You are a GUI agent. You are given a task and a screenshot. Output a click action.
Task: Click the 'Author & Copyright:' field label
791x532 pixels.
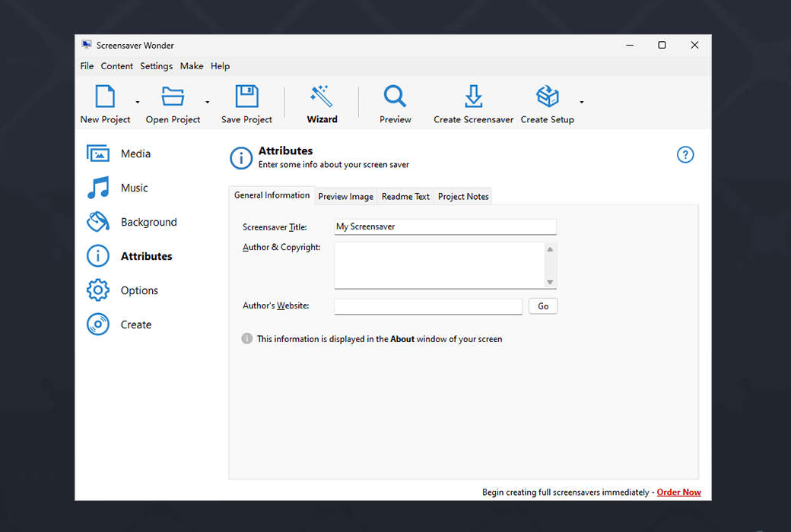tap(281, 247)
